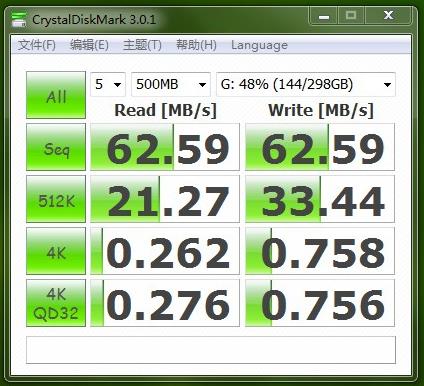Open the 帮助(H) menu

[196, 45]
